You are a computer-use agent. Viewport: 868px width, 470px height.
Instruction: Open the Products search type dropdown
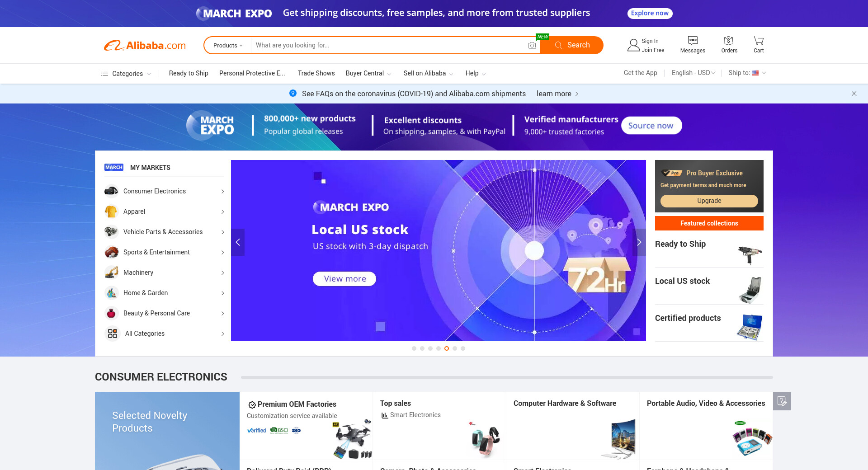(x=228, y=45)
